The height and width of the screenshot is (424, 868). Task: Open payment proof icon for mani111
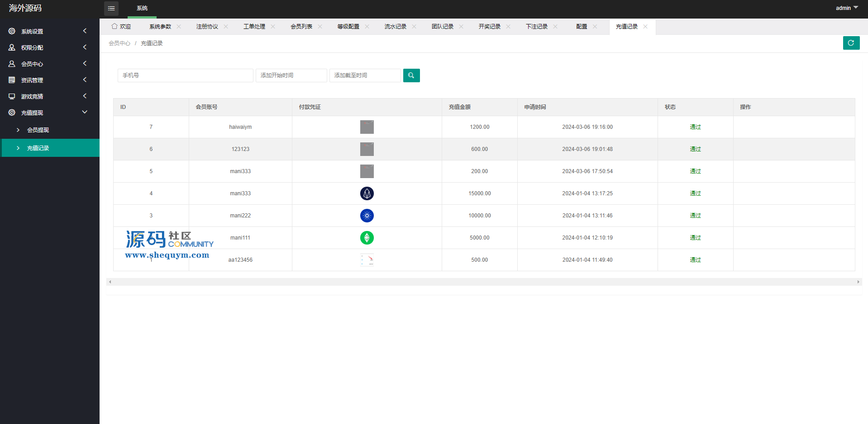[x=367, y=238]
